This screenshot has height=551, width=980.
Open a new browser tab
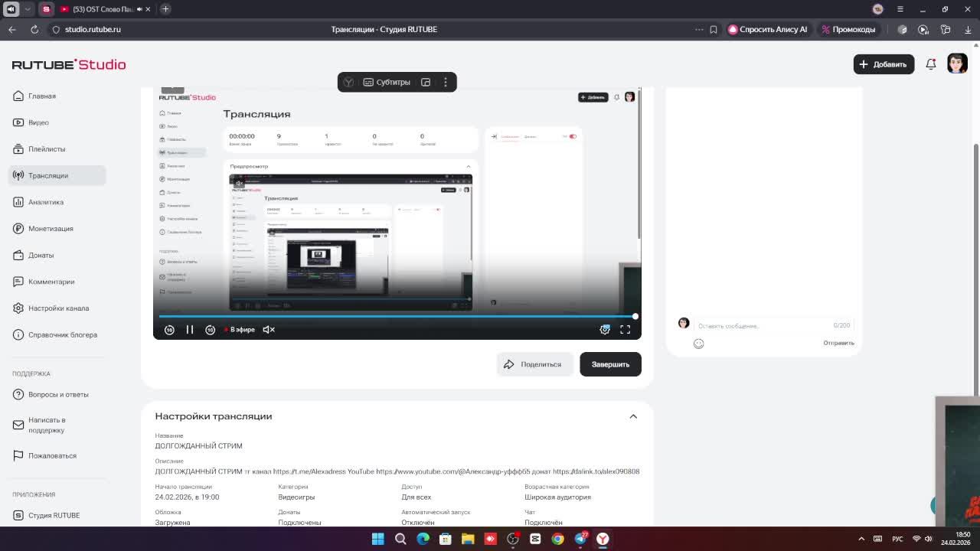tap(165, 9)
